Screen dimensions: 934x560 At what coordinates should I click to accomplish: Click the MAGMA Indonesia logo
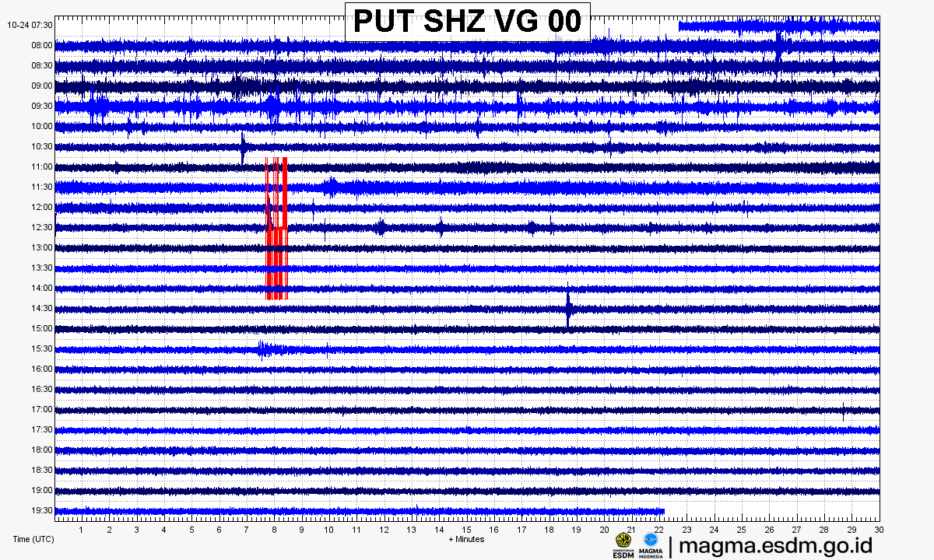[651, 544]
